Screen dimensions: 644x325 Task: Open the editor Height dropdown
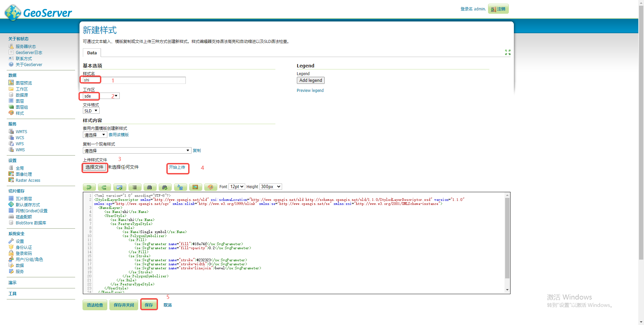tap(271, 187)
